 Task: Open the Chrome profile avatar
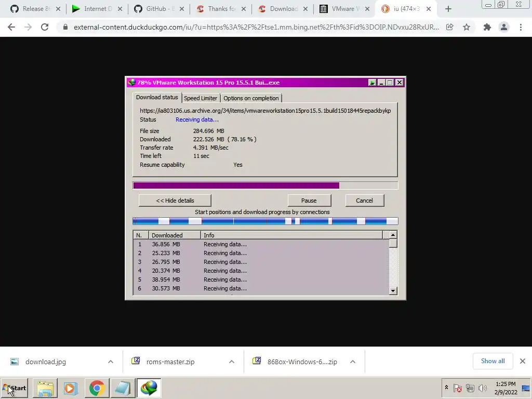504,27
